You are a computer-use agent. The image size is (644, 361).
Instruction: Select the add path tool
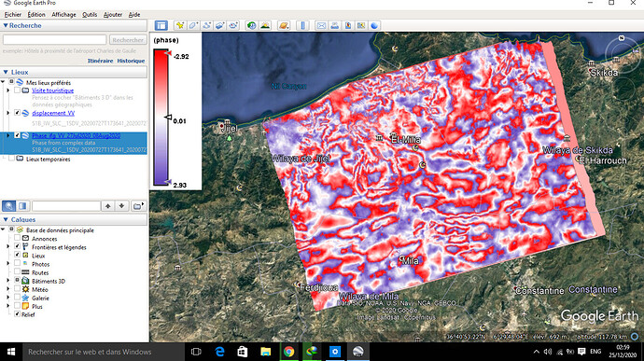[206, 25]
